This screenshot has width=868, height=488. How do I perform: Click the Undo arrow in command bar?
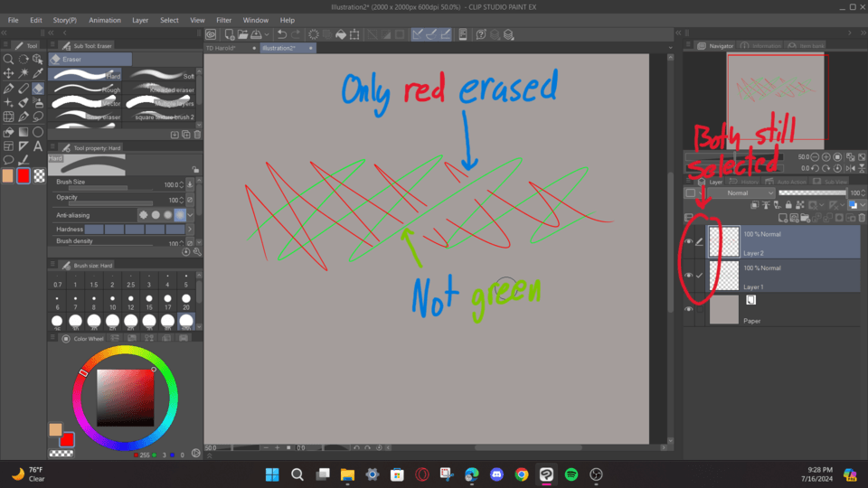point(282,35)
